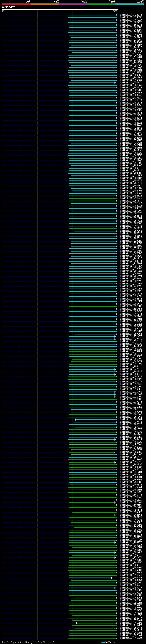This screenshot has width=146, height=644.
Task: Open hit UniRef100_P00227
Action: [131, 20]
